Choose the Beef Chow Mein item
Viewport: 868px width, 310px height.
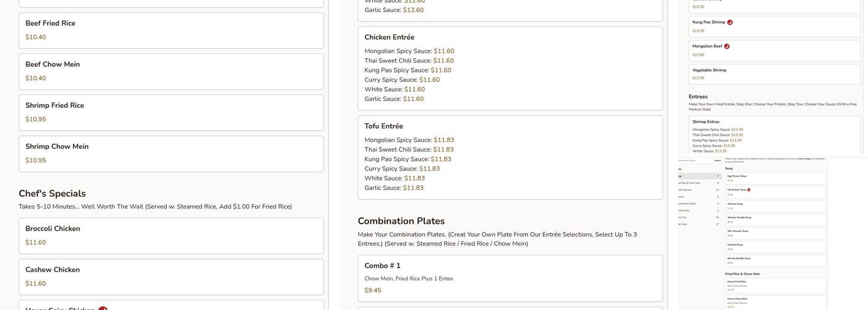pyautogui.click(x=171, y=71)
